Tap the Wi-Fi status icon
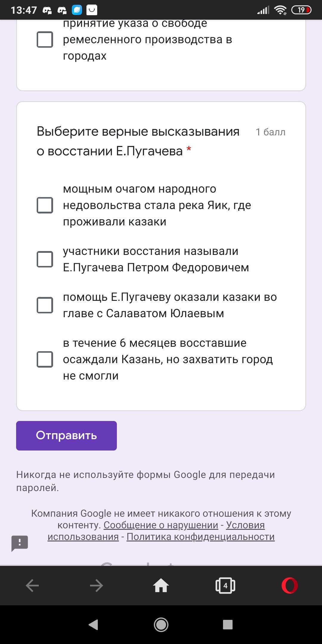This screenshot has width=322, height=644. tap(280, 10)
